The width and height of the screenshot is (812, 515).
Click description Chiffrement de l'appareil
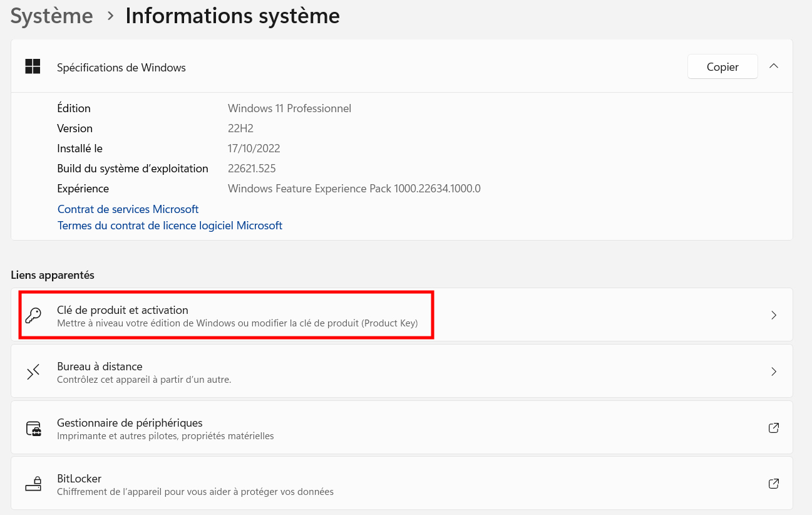pyautogui.click(x=195, y=492)
